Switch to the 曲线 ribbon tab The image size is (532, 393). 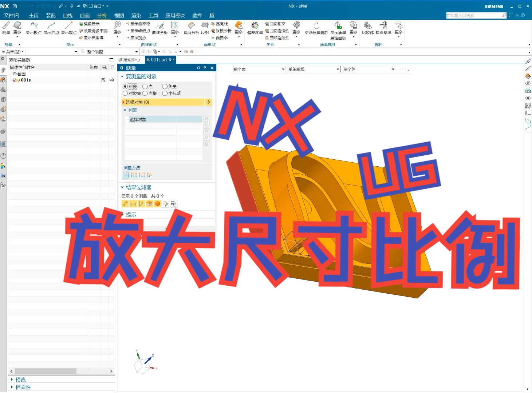[68, 15]
